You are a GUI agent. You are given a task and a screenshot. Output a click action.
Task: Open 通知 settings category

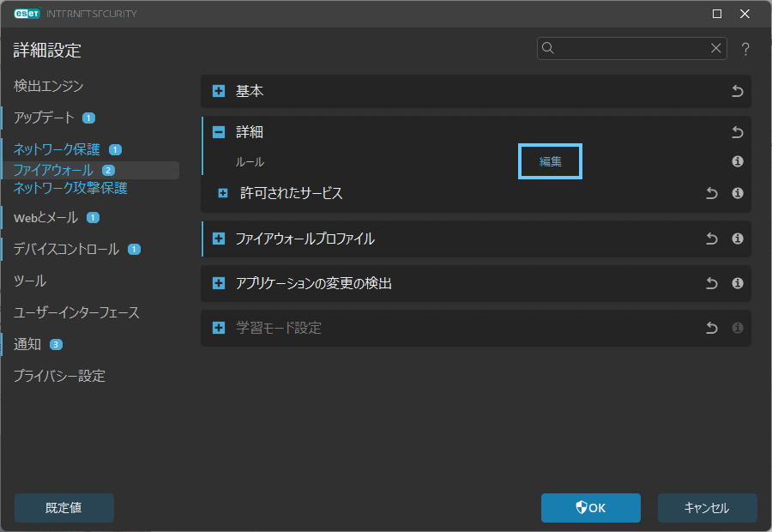(x=27, y=344)
